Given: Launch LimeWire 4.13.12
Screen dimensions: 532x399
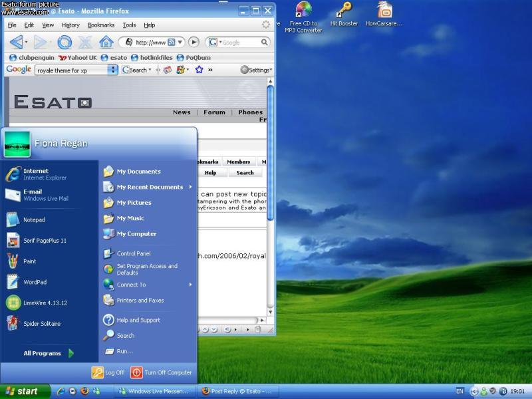Looking at the screenshot, I should (x=37, y=303).
